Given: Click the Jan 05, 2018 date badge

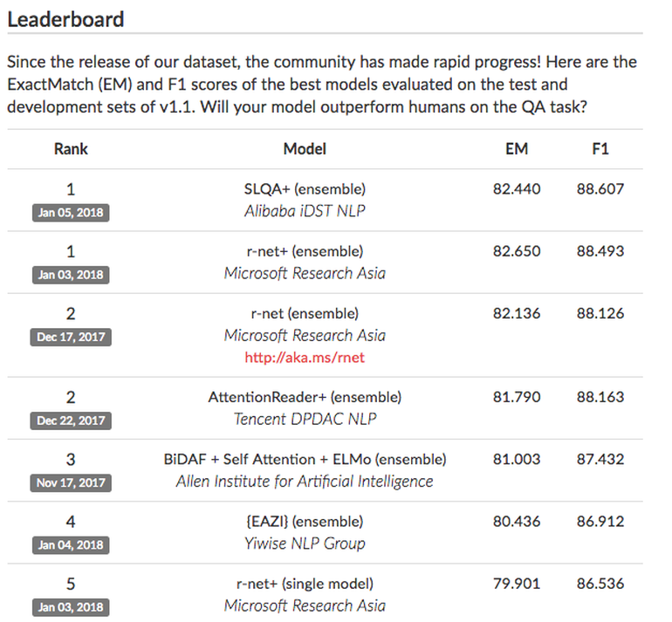Looking at the screenshot, I should (71, 212).
